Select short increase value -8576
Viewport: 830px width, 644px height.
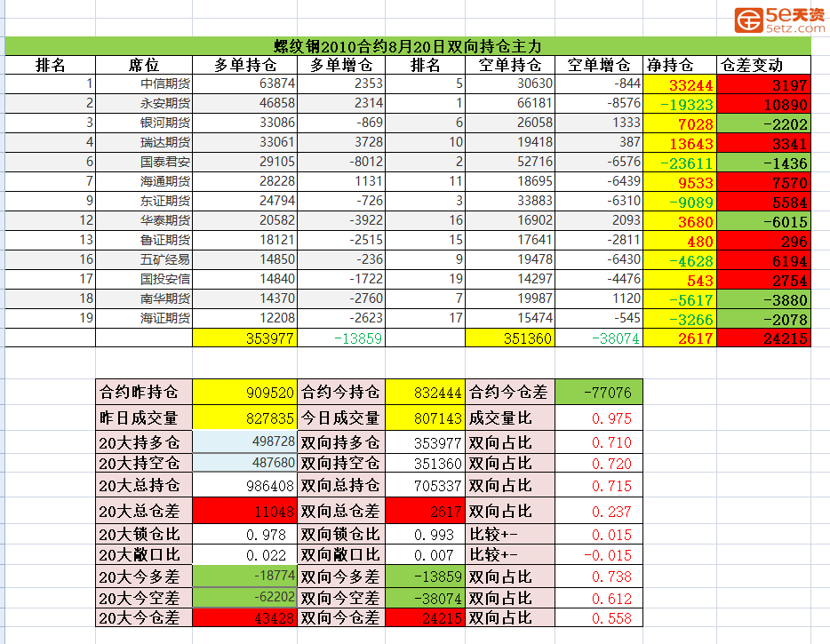coord(599,104)
